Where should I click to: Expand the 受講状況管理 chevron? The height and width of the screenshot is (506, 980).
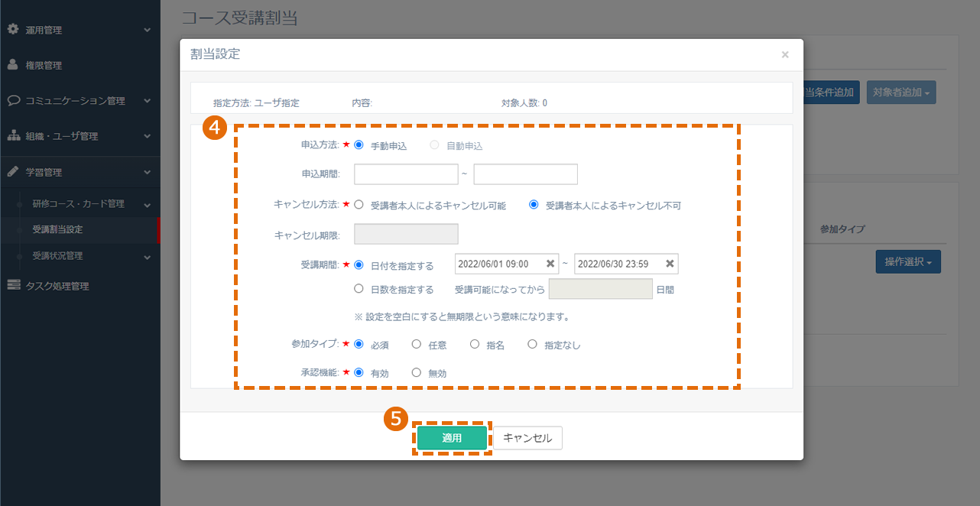pos(148,256)
